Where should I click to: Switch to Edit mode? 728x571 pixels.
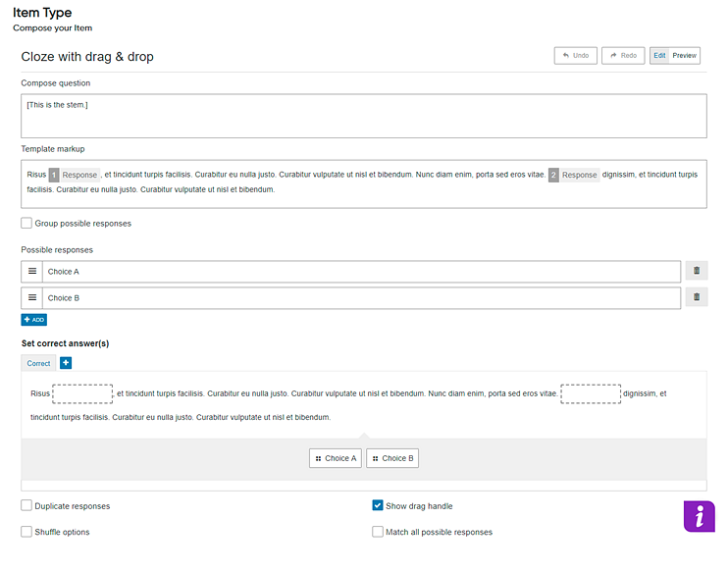pos(659,56)
